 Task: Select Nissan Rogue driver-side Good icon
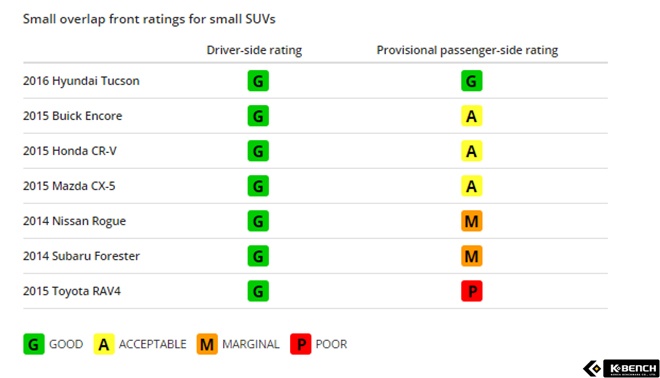[258, 221]
